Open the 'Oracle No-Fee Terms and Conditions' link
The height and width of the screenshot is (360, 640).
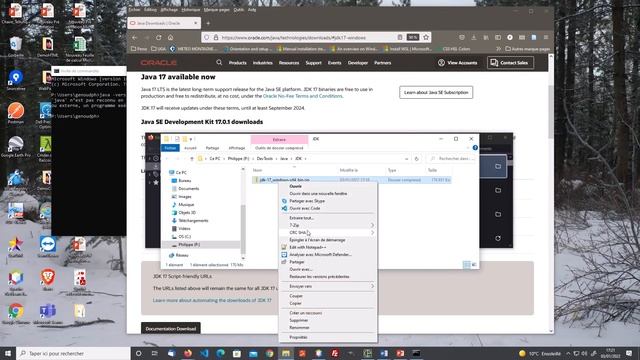302,96
